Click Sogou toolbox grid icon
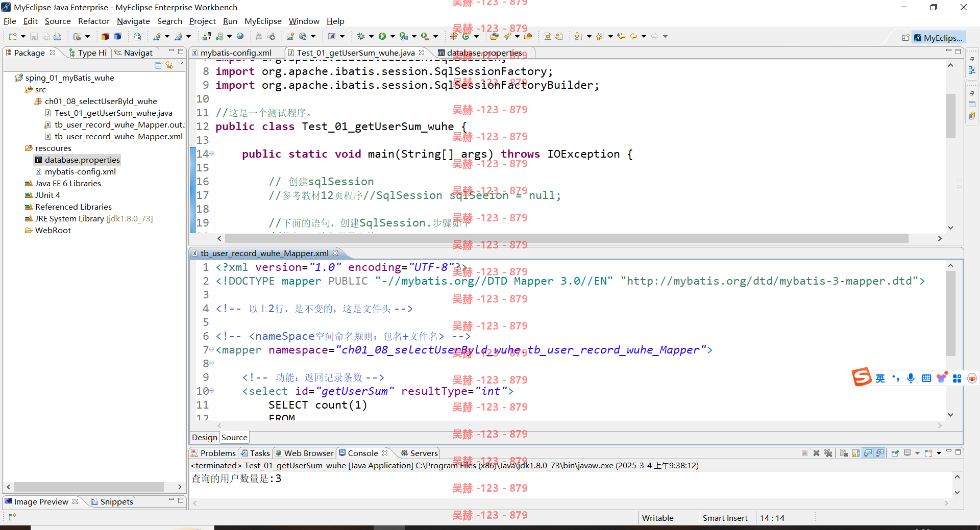This screenshot has height=530, width=980. tap(957, 378)
